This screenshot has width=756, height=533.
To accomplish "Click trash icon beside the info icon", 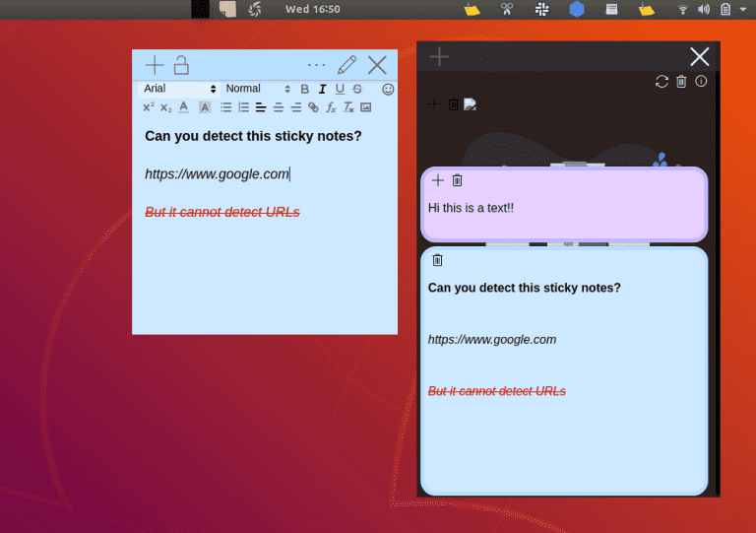I will (681, 82).
